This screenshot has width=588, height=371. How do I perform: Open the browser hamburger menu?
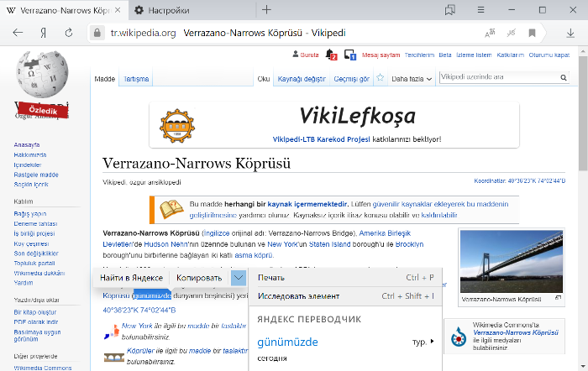[480, 10]
